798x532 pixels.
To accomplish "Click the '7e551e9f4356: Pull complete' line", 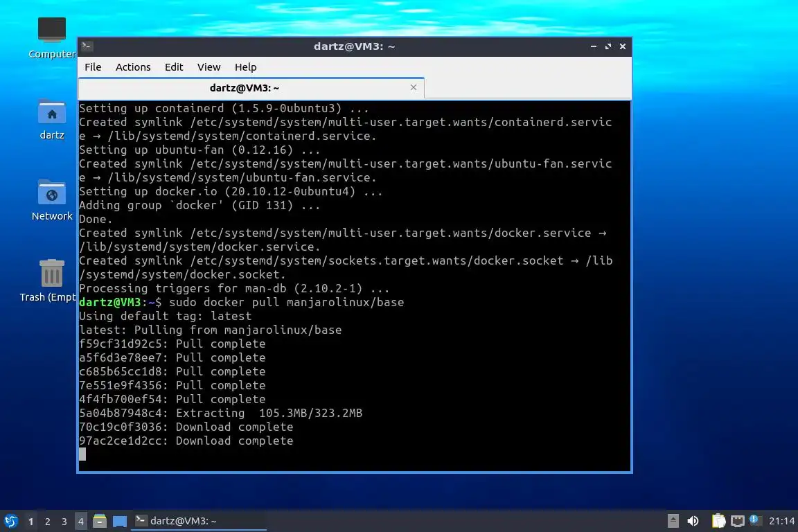I will click(x=172, y=385).
